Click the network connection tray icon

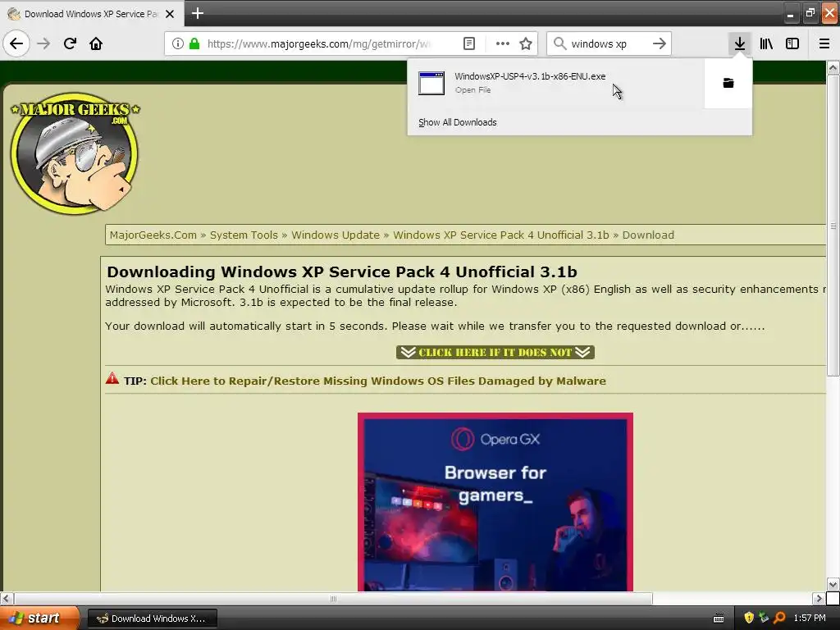[x=765, y=619]
